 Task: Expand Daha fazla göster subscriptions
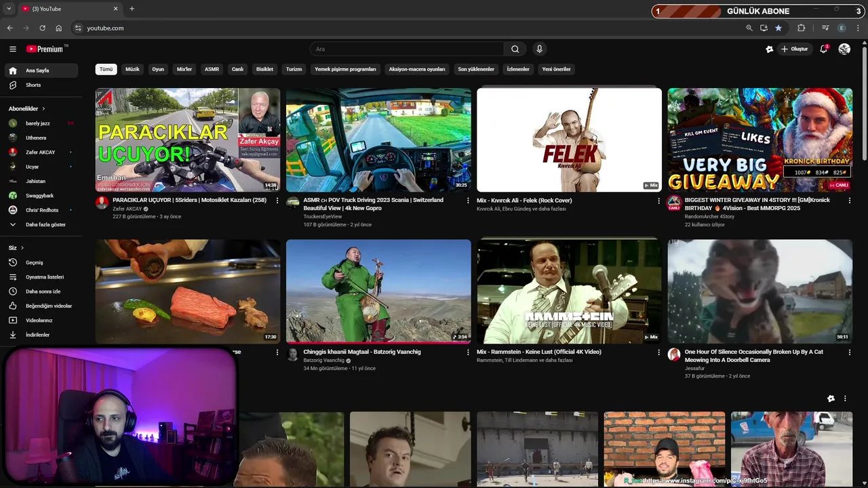41,224
